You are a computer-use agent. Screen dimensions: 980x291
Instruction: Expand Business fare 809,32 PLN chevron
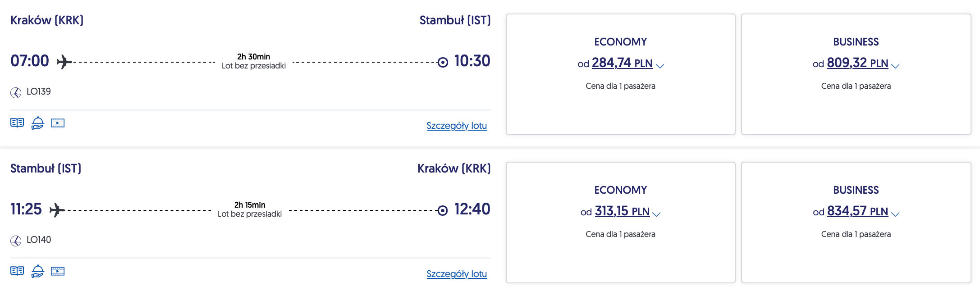(895, 66)
